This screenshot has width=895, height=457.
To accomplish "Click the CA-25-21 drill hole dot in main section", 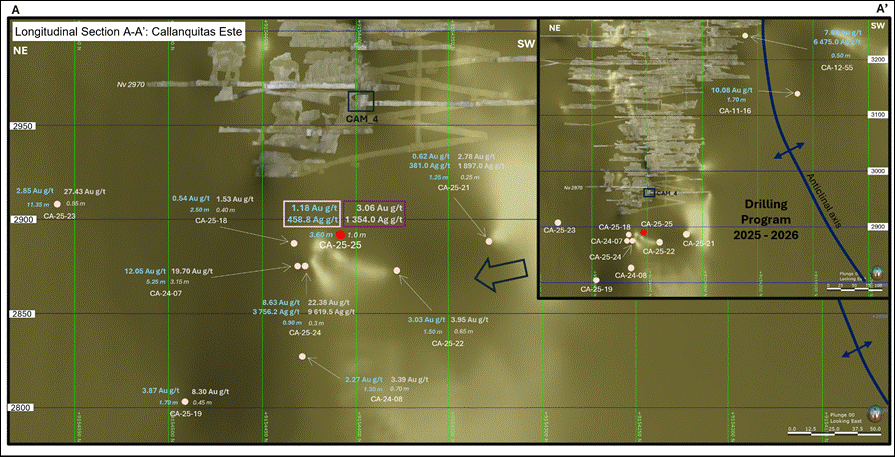I will pos(489,241).
